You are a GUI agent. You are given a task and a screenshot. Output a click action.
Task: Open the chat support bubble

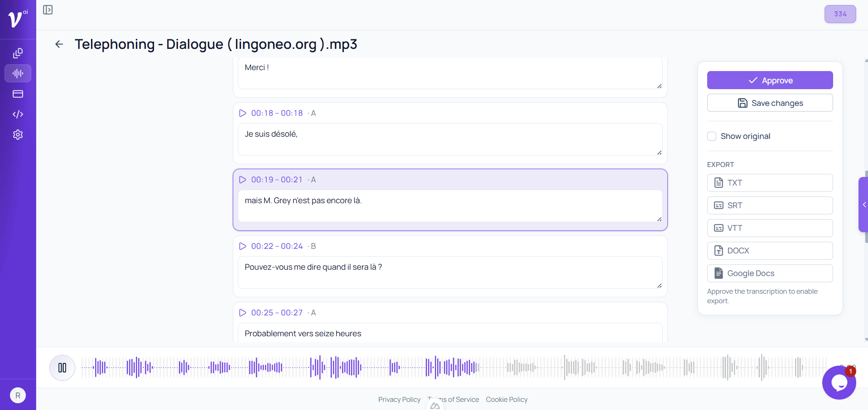839,383
